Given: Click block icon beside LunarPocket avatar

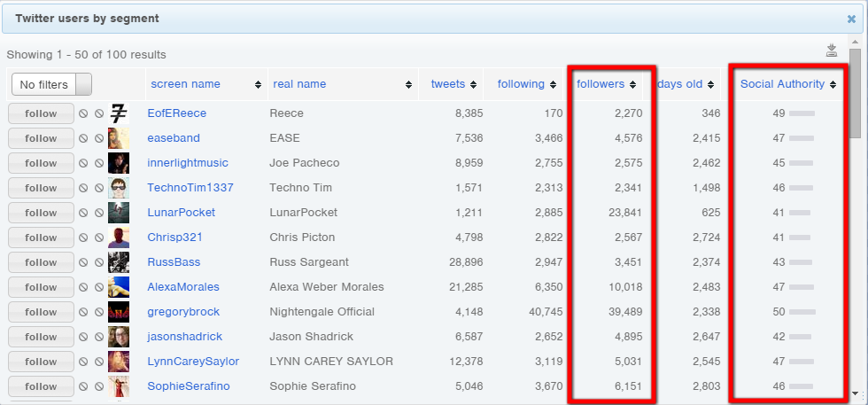Looking at the screenshot, I should [x=99, y=213].
